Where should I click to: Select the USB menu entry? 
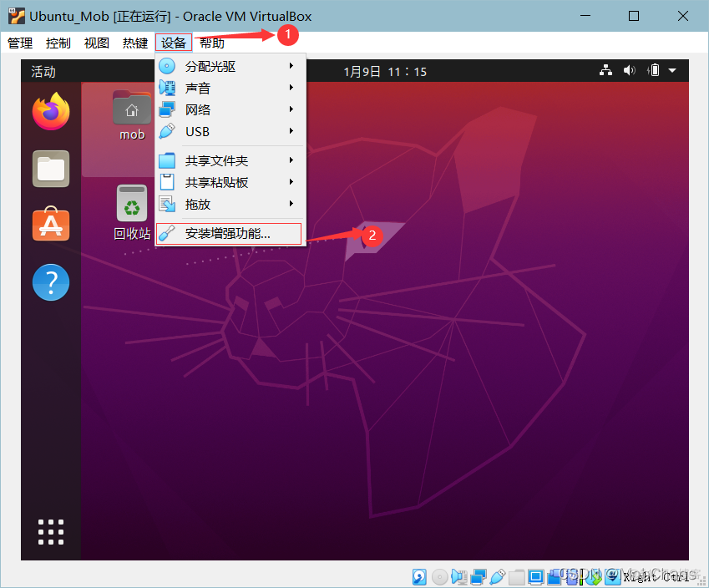pos(230,132)
